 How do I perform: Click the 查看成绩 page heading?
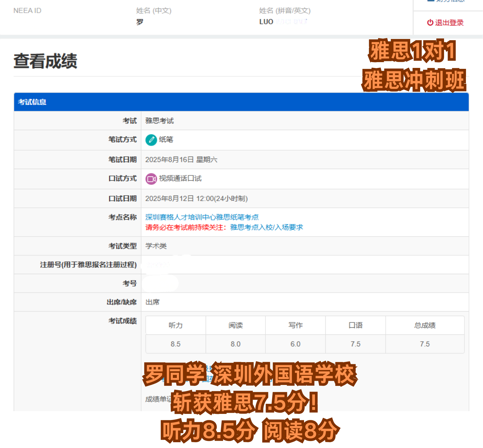coord(45,61)
